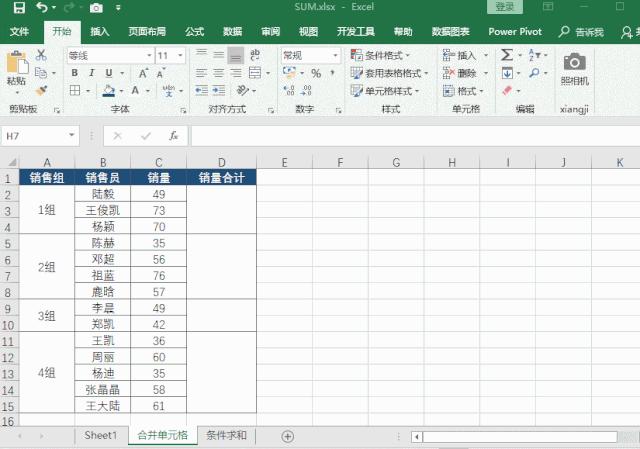
Task: Toggle align text left
Action: tap(201, 73)
